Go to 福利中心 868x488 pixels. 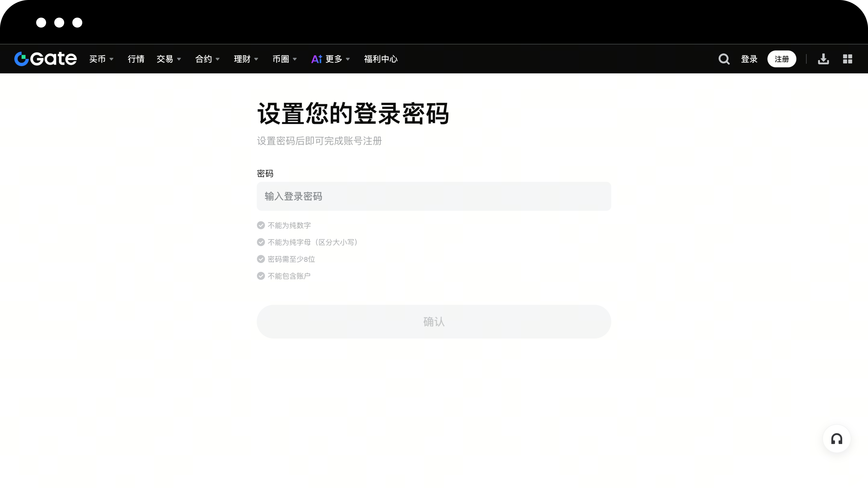click(381, 59)
